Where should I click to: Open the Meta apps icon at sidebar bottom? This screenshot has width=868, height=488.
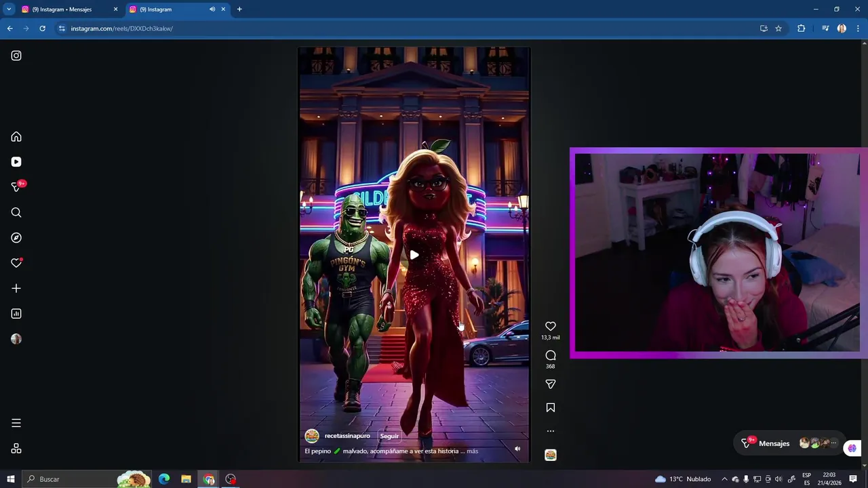tap(16, 449)
